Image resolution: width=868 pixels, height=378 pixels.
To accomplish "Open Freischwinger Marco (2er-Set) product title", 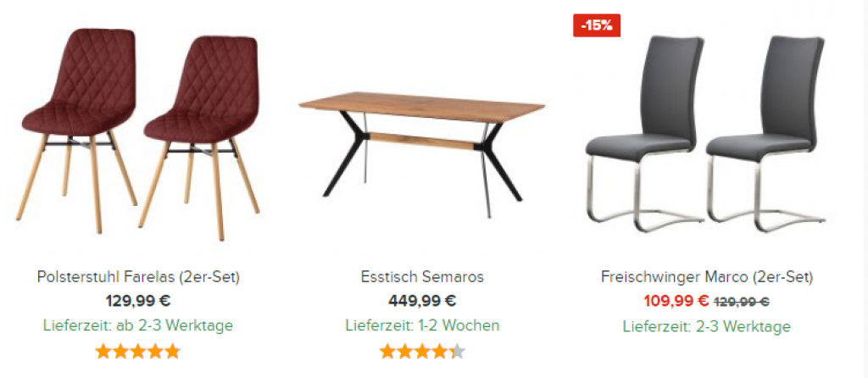I will point(707,277).
